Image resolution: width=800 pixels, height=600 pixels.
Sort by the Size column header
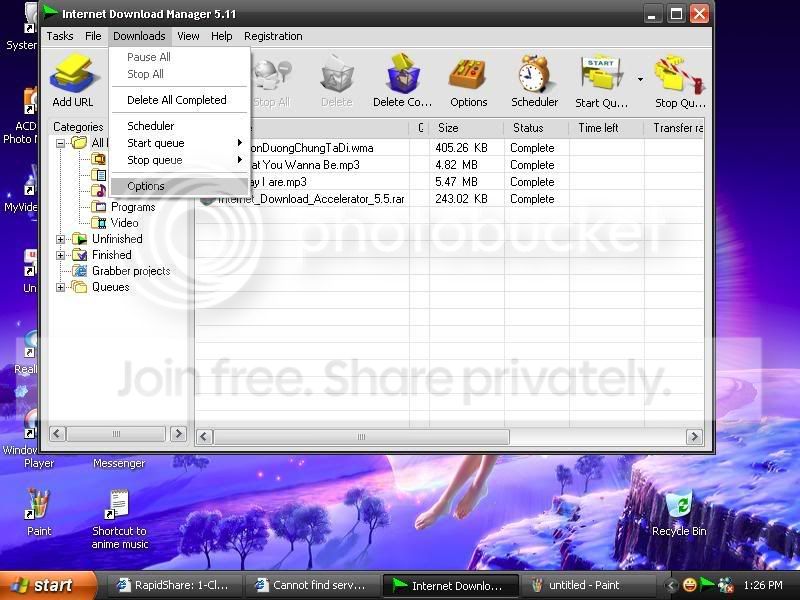(x=466, y=128)
